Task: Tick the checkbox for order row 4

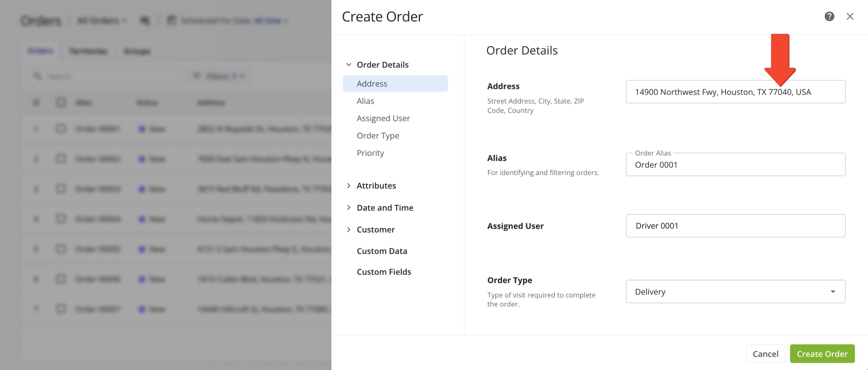Action: coord(61,218)
